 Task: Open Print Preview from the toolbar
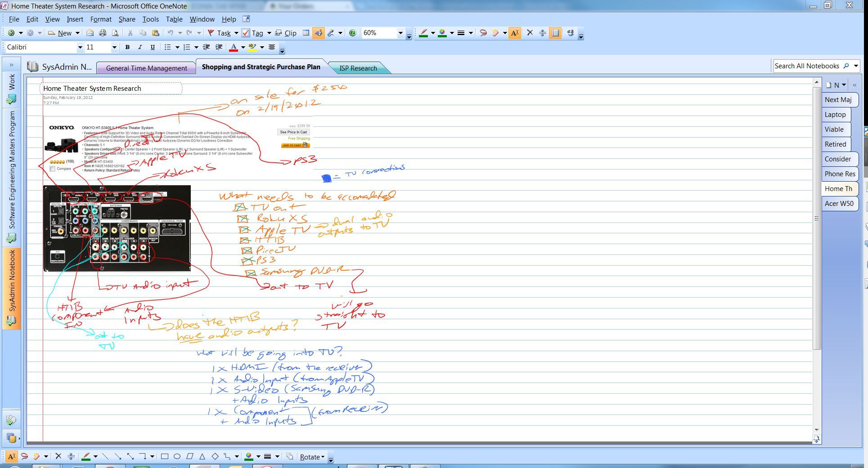(115, 33)
